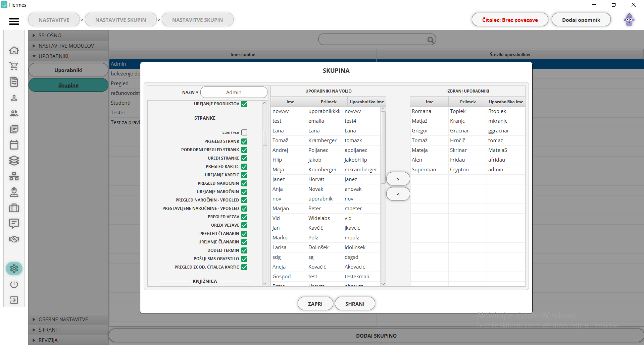Uncheck DODELI TERMIN permission
This screenshot has height=345, width=644.
244,250
